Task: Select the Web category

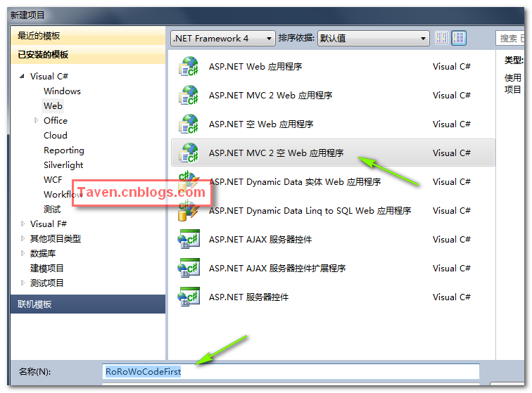Action: (53, 105)
